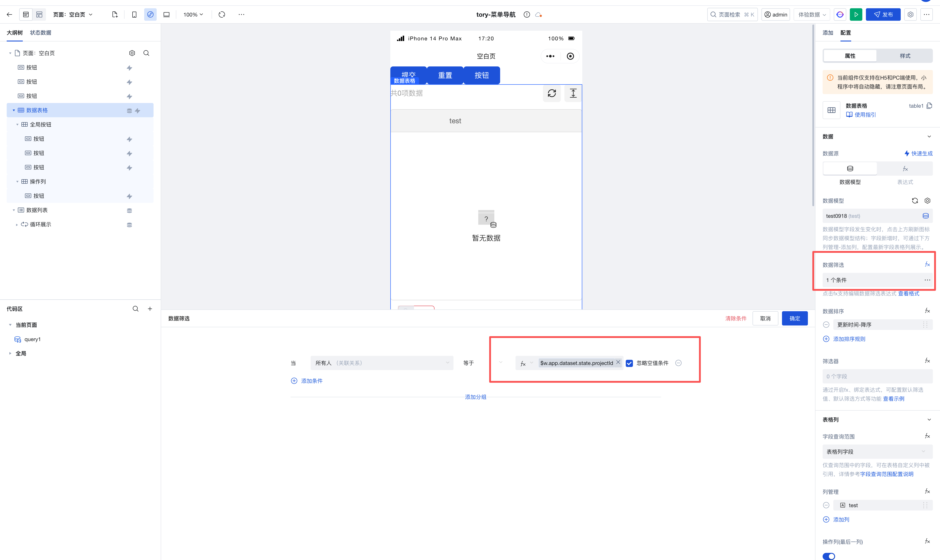Switch to the 状态数据 tab

tap(40, 33)
